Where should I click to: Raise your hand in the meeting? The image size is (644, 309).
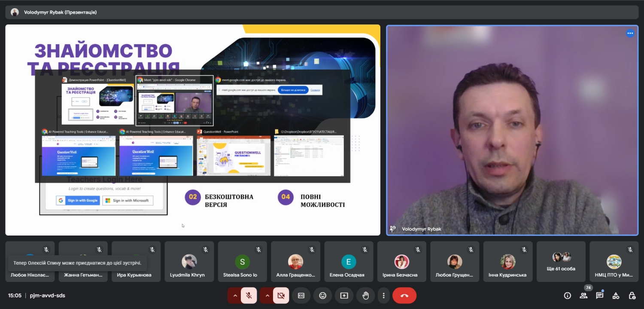point(365,295)
